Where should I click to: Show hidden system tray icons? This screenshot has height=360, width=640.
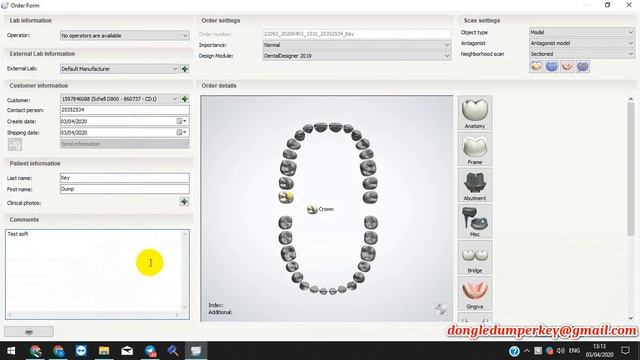(x=527, y=351)
